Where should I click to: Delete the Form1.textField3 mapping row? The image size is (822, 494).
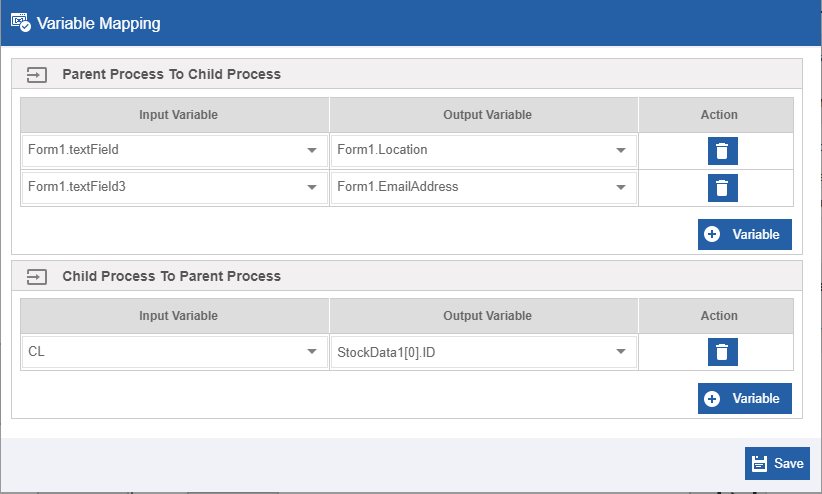pos(722,188)
